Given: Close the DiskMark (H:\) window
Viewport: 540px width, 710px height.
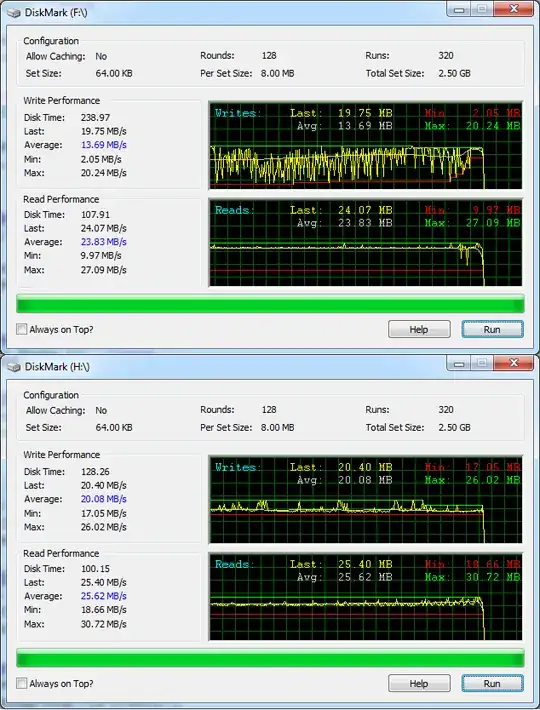Looking at the screenshot, I should click(513, 364).
